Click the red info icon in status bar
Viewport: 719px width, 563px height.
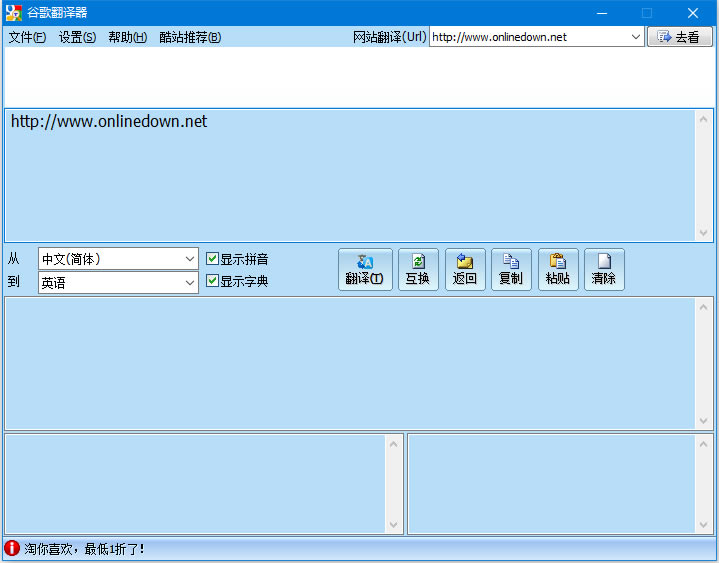click(x=12, y=549)
